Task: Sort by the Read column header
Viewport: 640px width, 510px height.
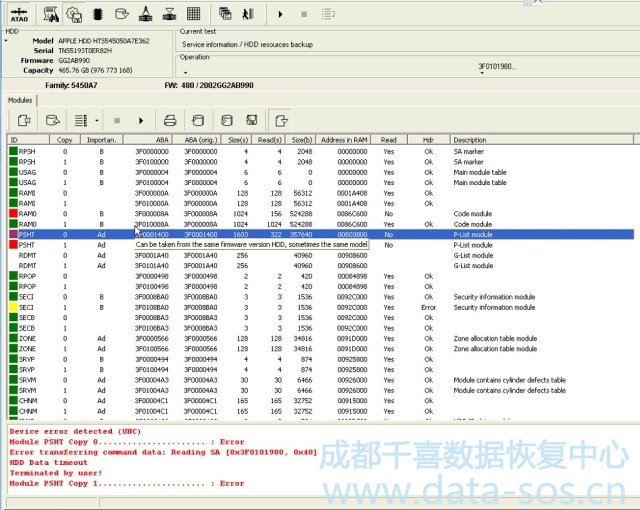Action: click(x=389, y=140)
